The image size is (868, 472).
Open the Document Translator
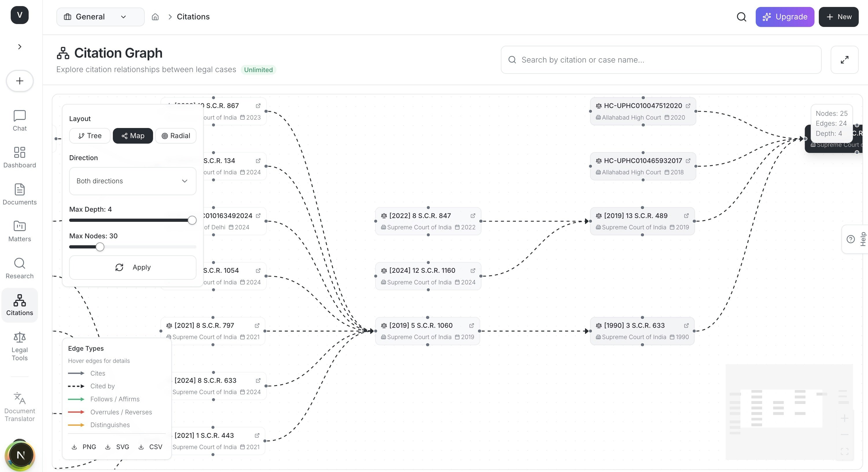tap(19, 406)
